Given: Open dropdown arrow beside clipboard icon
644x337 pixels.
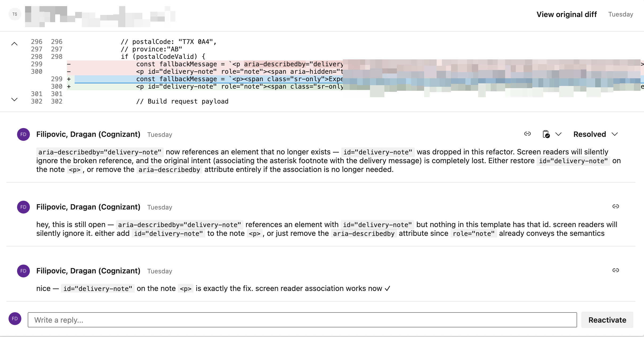Looking at the screenshot, I should coord(558,134).
